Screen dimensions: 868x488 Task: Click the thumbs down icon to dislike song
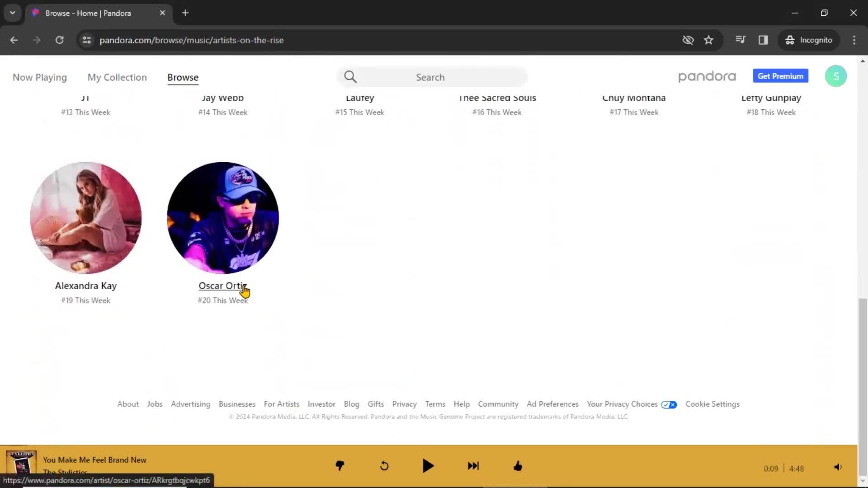point(339,467)
